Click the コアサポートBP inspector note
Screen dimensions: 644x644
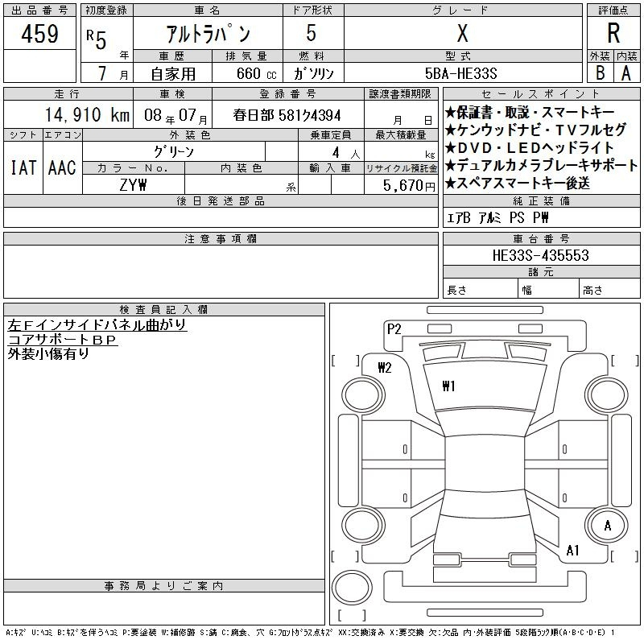point(63,340)
